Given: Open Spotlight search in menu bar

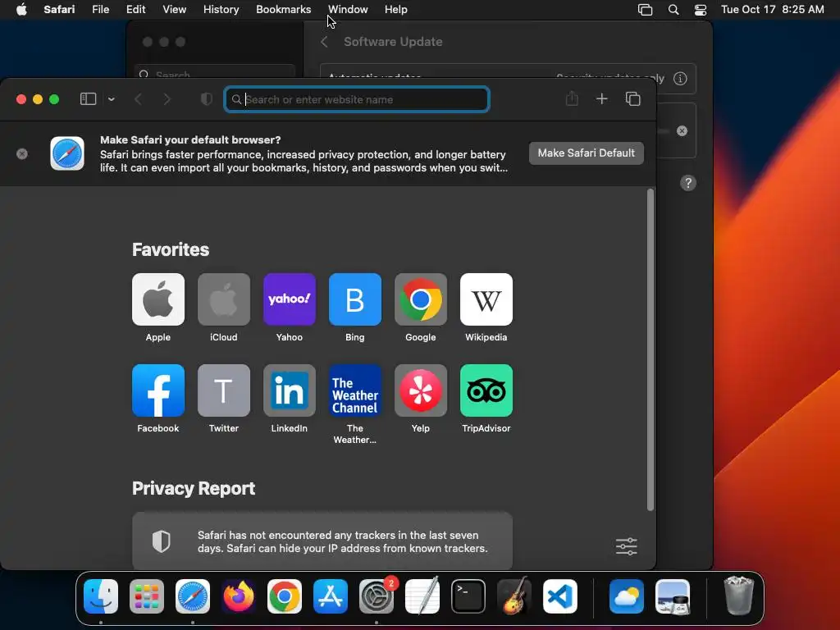Looking at the screenshot, I should pos(673,10).
